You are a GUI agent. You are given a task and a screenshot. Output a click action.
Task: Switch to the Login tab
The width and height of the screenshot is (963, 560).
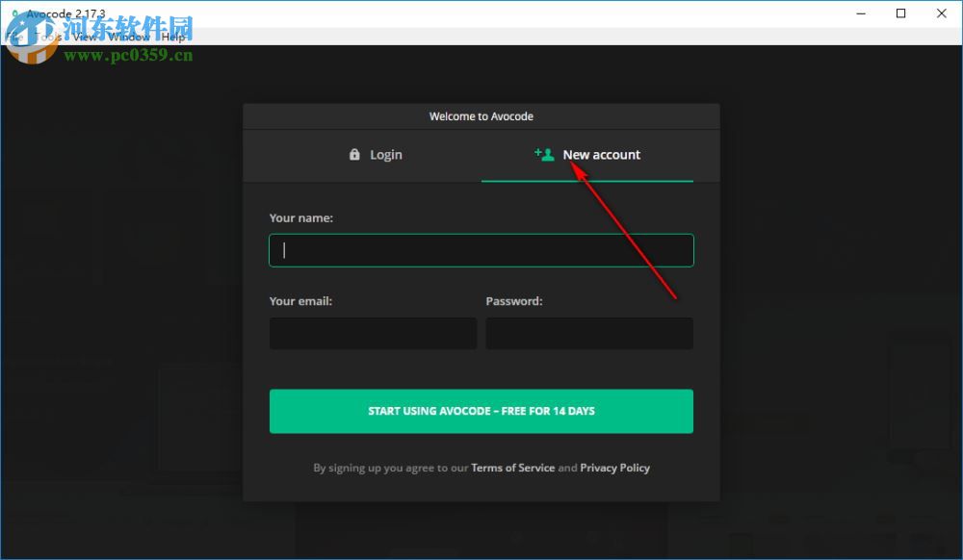376,155
